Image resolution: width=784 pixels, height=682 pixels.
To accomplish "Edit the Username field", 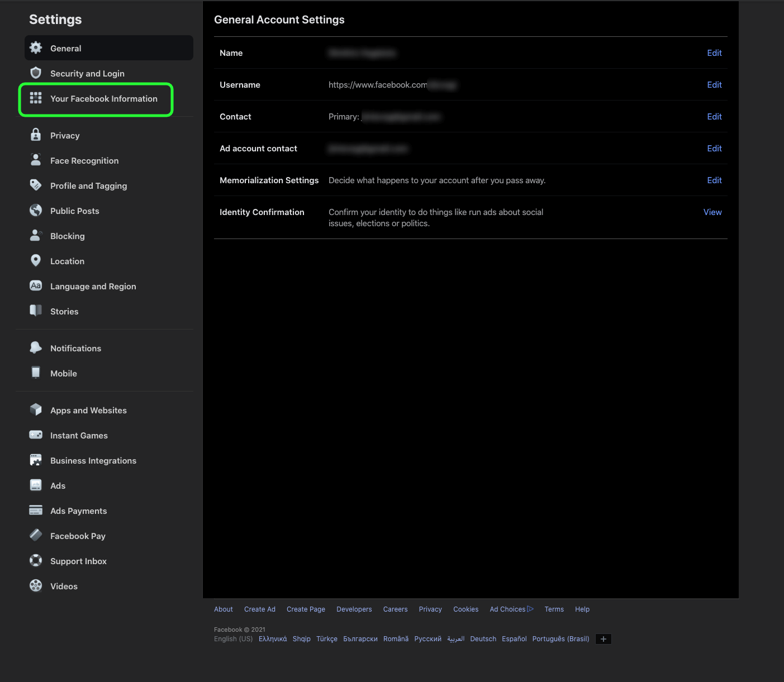I will [x=714, y=85].
